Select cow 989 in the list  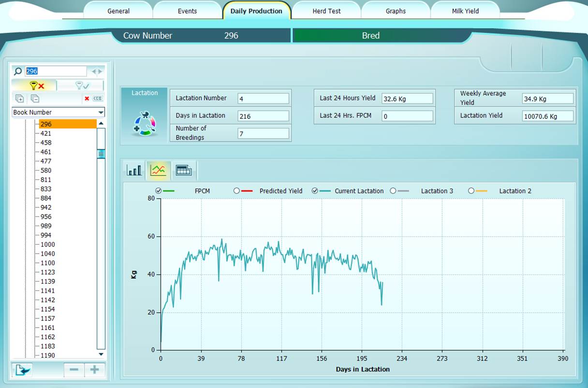(46, 226)
